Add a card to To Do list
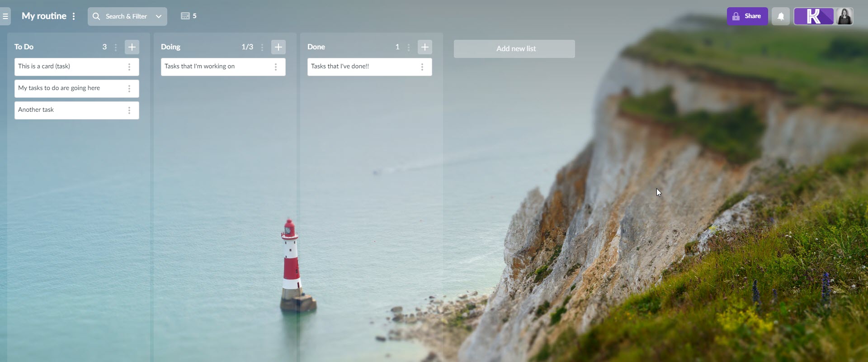The width and height of the screenshot is (868, 362). [132, 47]
